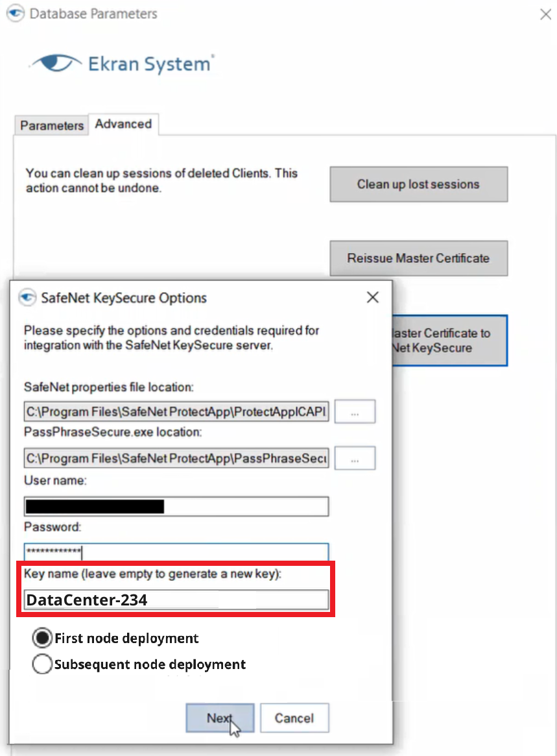Switch to the Parameters tab
The width and height of the screenshot is (557, 756).
pyautogui.click(x=52, y=125)
